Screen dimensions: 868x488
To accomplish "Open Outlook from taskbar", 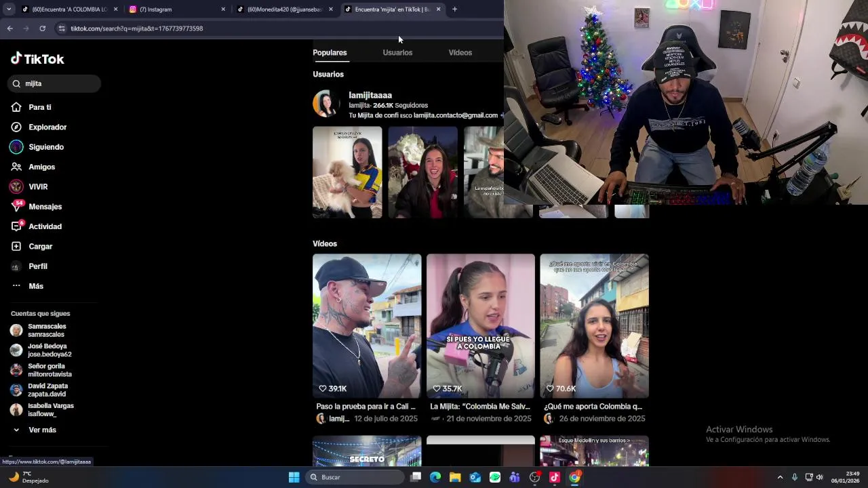I will 475,477.
